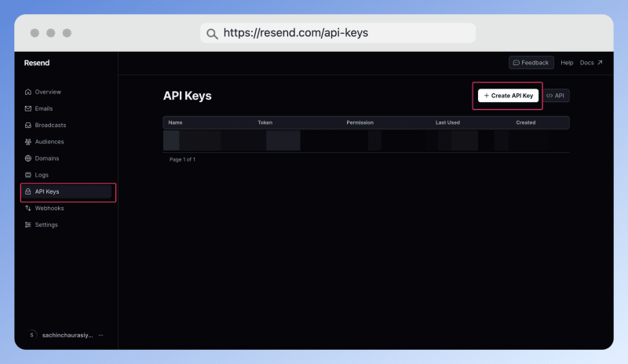Click the address bar URL field
This screenshot has width=628, height=364.
338,33
